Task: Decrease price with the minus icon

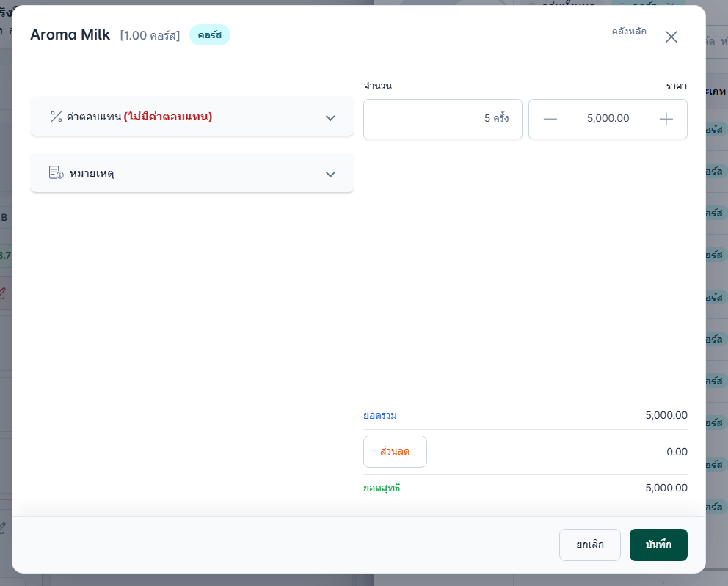Action: [x=550, y=120]
